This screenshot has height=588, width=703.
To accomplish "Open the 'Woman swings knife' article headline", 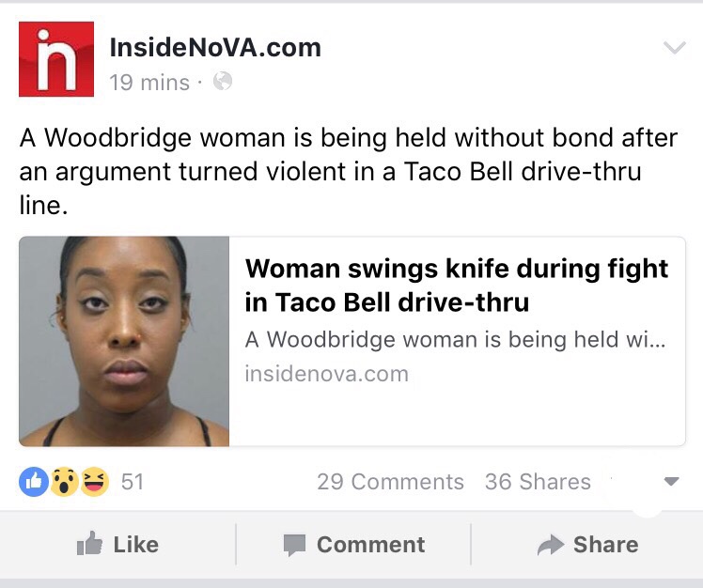I will [x=457, y=285].
